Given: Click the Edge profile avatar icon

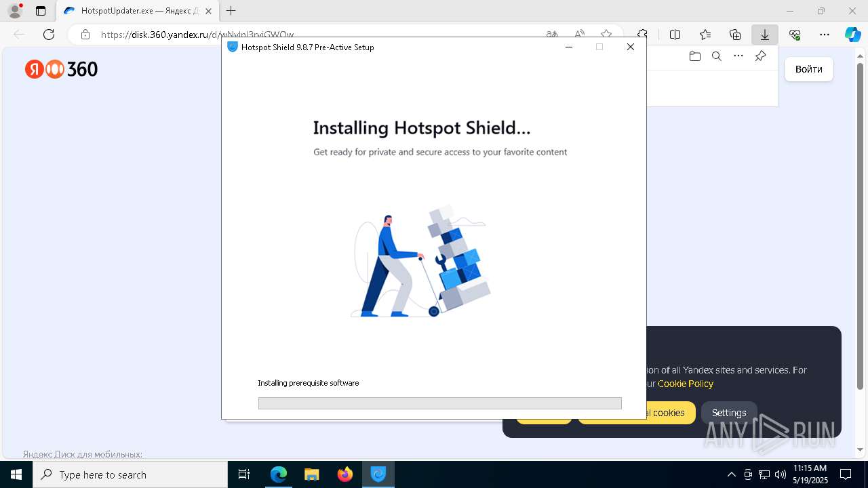Looking at the screenshot, I should point(15,11).
